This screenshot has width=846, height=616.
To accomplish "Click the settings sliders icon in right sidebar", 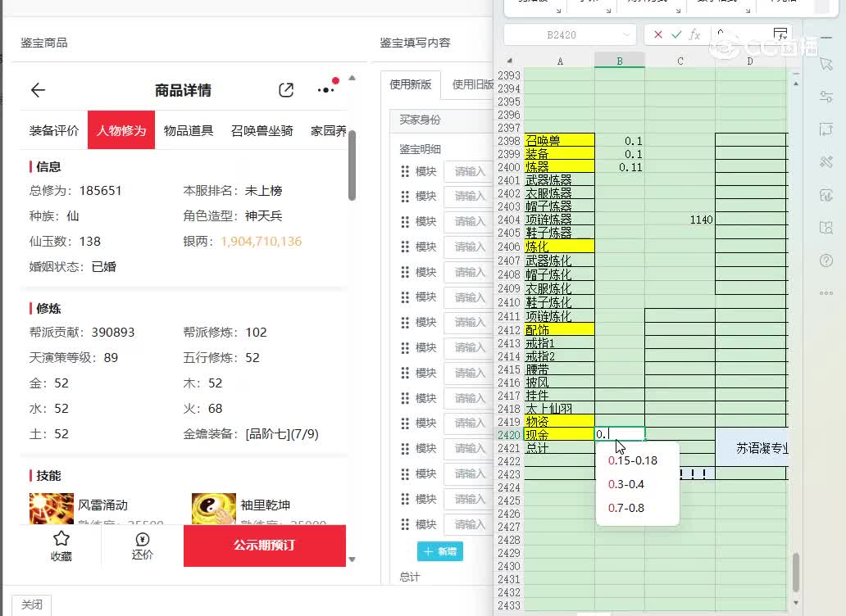I will (x=826, y=97).
